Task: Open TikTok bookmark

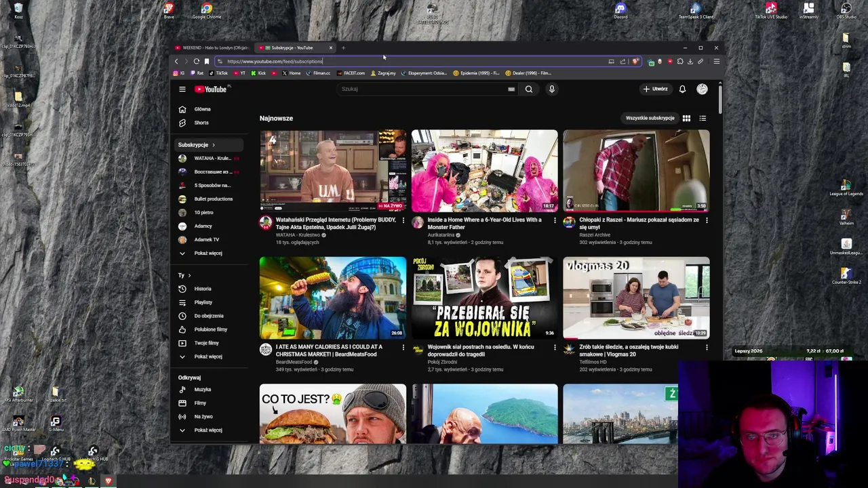Action: click(x=218, y=73)
